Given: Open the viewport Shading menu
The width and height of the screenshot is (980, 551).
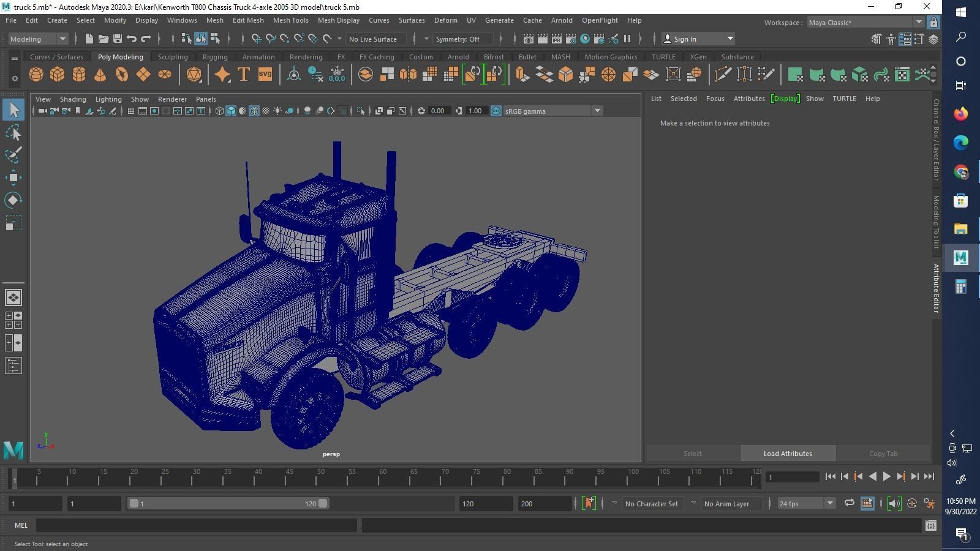Looking at the screenshot, I should click(x=73, y=99).
